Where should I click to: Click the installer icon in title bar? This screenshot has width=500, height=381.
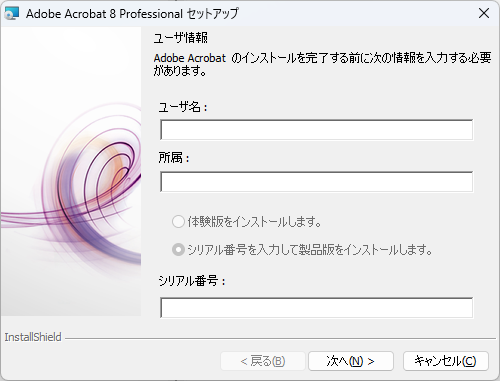click(x=12, y=13)
